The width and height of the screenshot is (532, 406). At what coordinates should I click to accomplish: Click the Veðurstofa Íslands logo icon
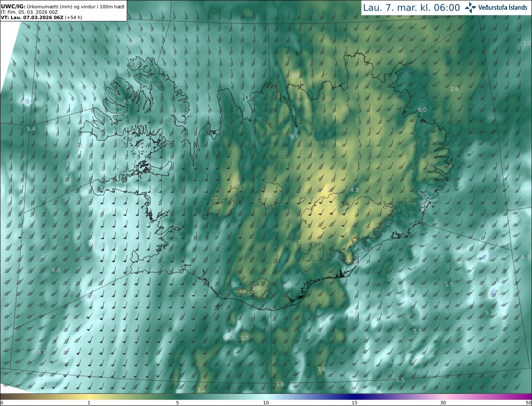[x=470, y=7]
